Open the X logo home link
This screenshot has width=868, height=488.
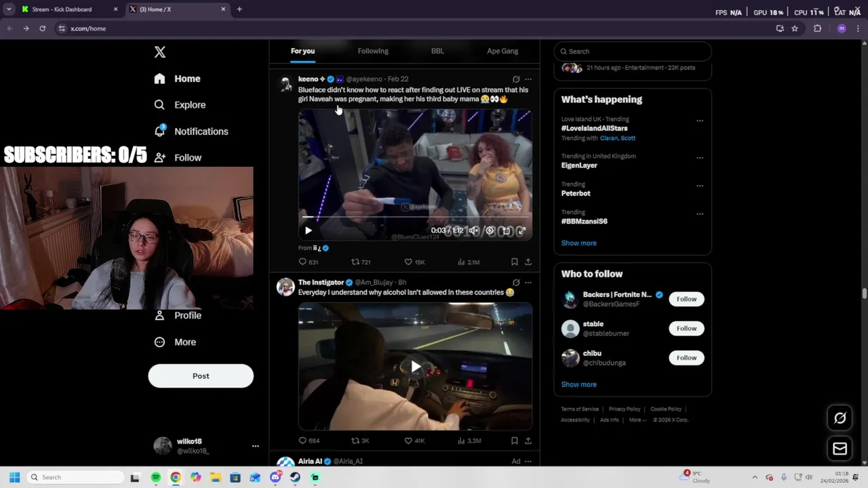pos(160,52)
